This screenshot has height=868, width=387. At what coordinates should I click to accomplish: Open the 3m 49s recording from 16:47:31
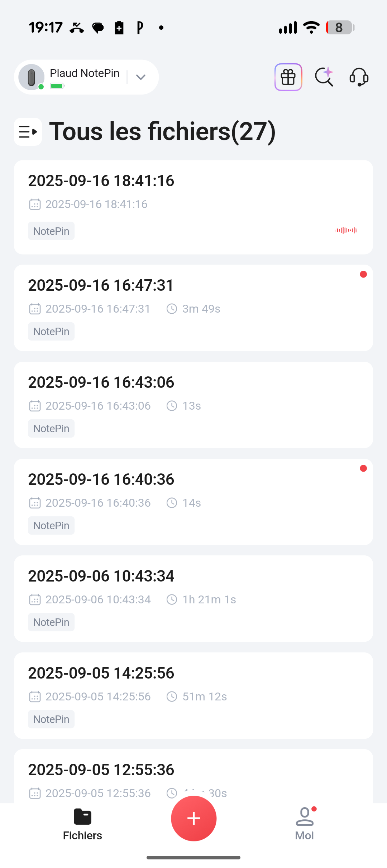coord(193,308)
